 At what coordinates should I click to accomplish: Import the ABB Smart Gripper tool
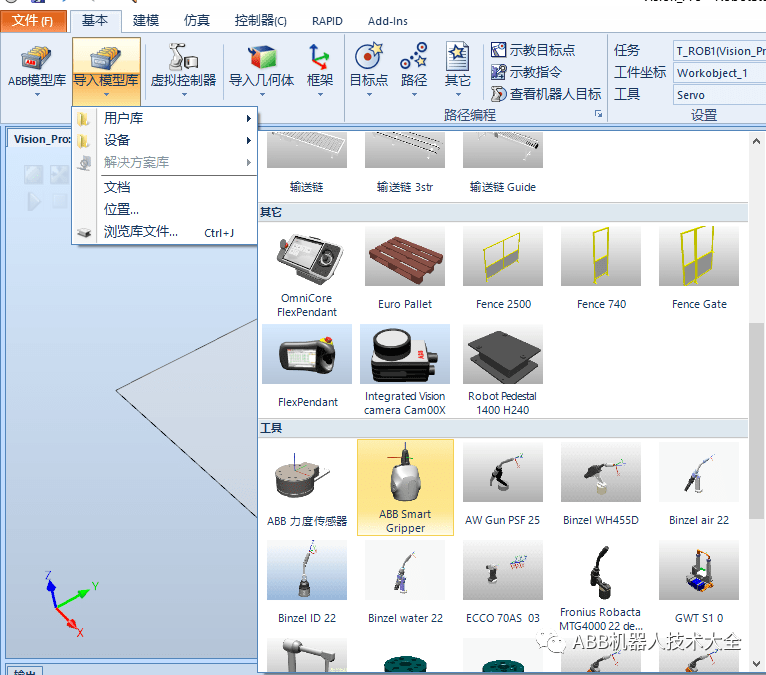(x=405, y=487)
